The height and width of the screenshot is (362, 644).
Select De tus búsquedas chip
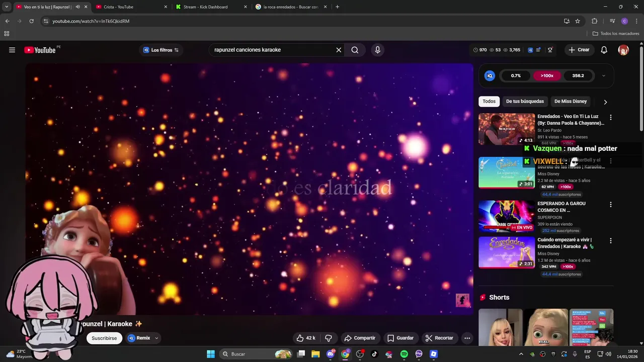click(525, 102)
